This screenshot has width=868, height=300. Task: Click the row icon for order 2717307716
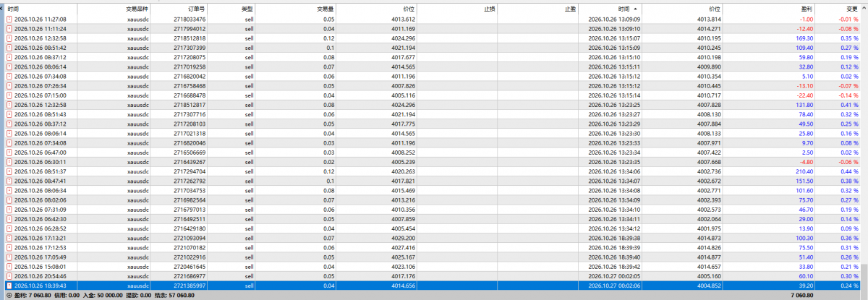pos(9,114)
